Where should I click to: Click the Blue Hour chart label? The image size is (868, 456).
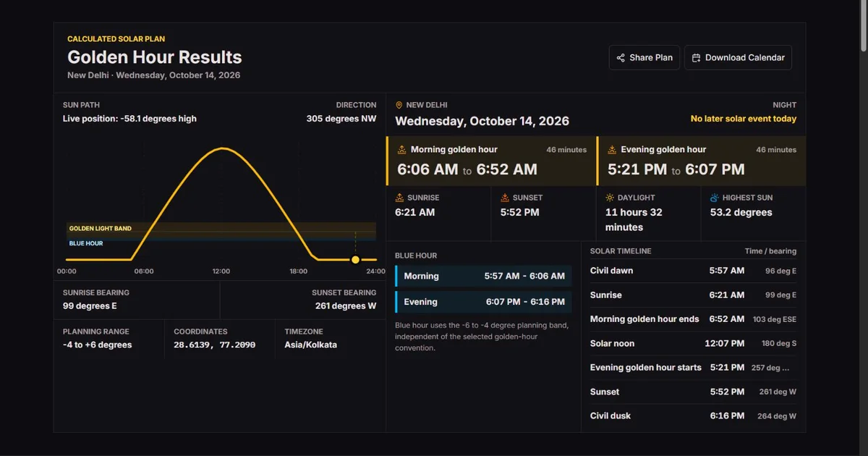[x=86, y=243]
